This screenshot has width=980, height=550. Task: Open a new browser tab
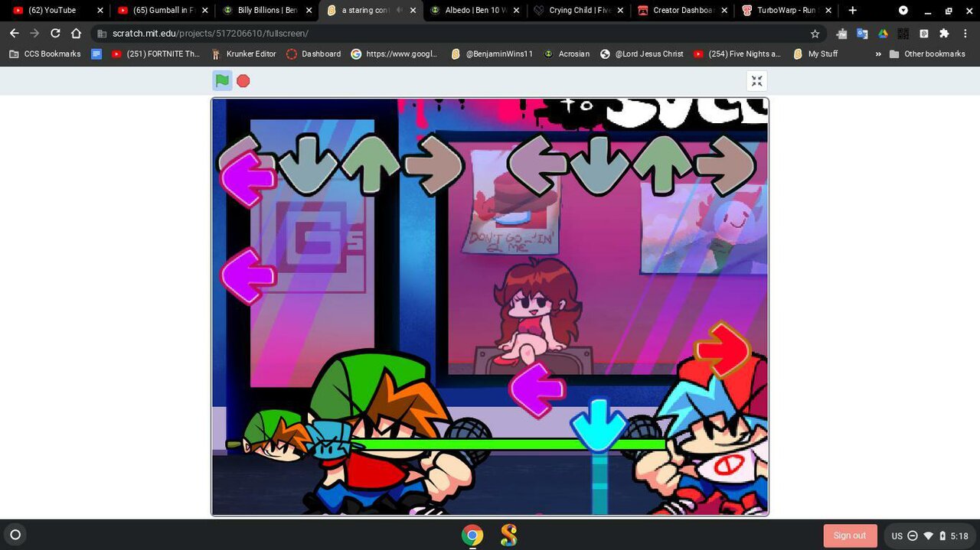pyautogui.click(x=852, y=10)
